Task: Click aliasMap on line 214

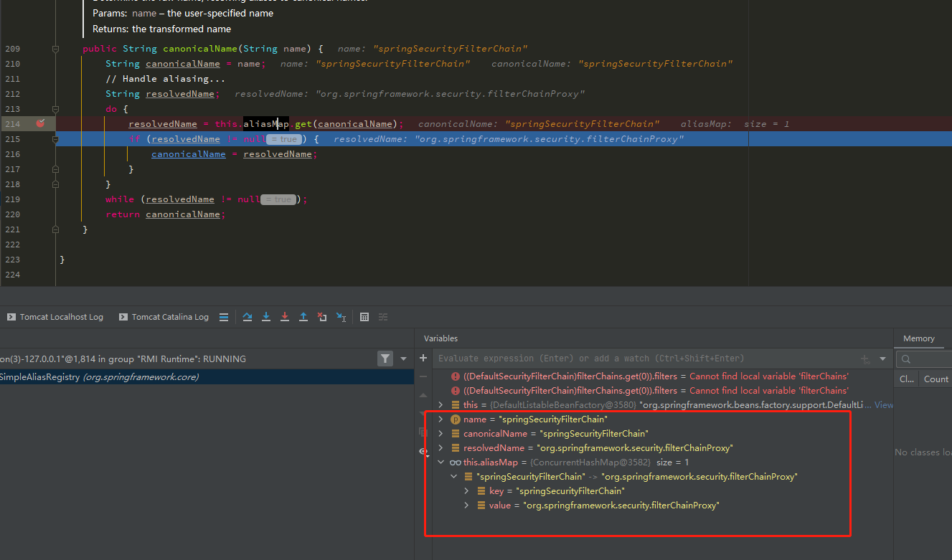Action: click(266, 124)
